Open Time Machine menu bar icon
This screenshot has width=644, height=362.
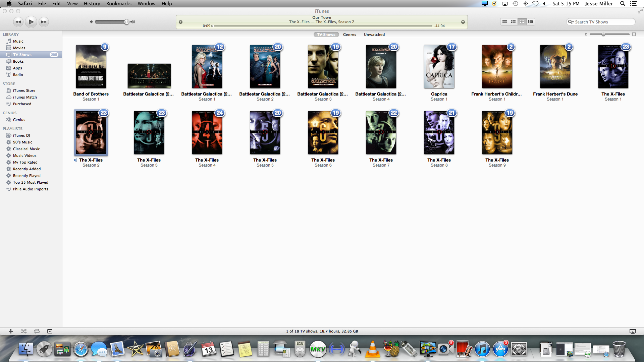click(516, 4)
